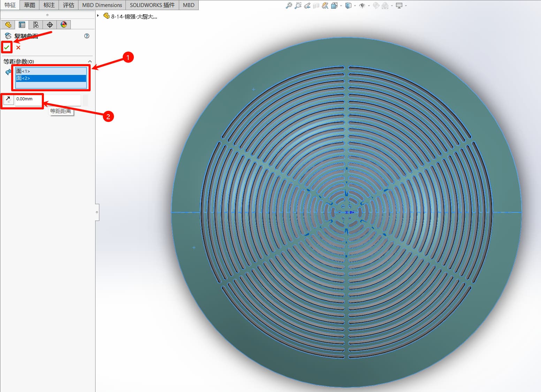Expand the flyout tree for 8-14-锦强 part
Viewport: 541px width, 392px height.
98,16
